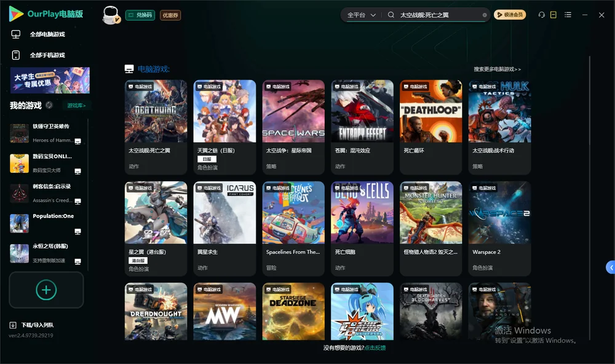615x364 pixels.
Task: Open the list menu icon in the title bar
Action: [x=568, y=15]
